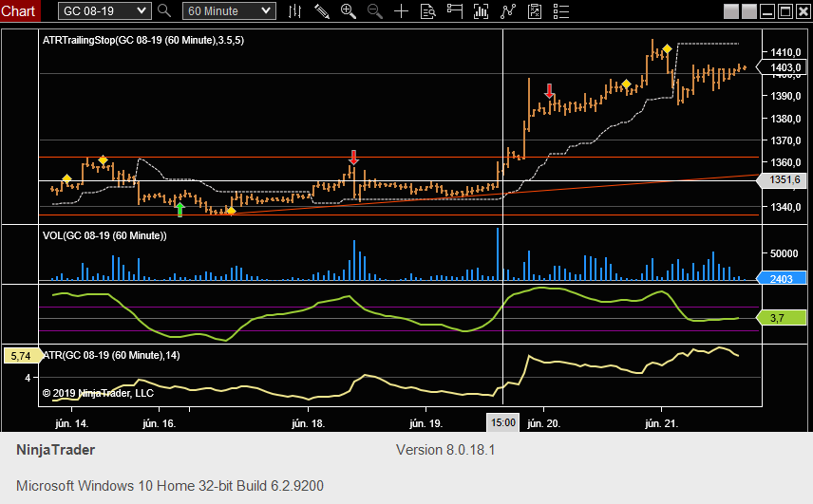Image resolution: width=813 pixels, height=504 pixels.
Task: Toggle the second gray link button
Action: click(747, 11)
